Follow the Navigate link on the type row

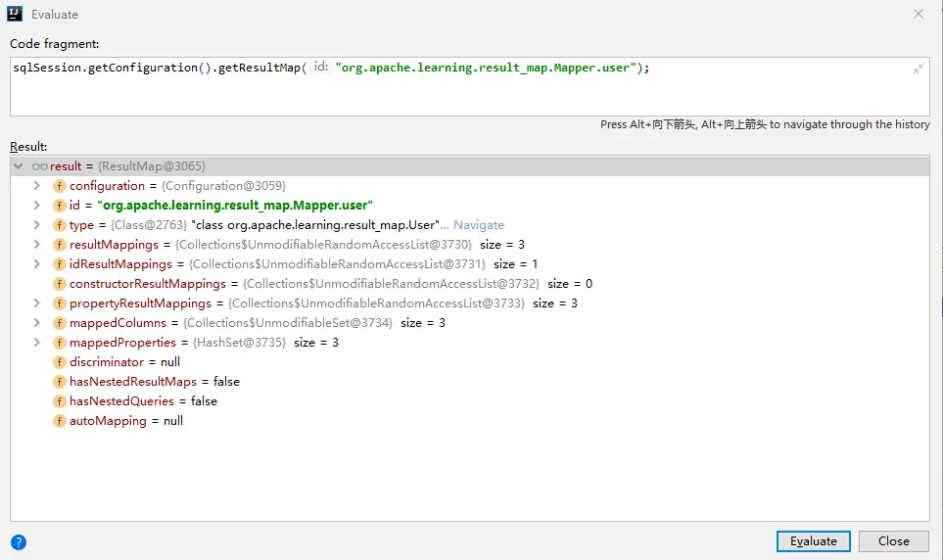479,225
